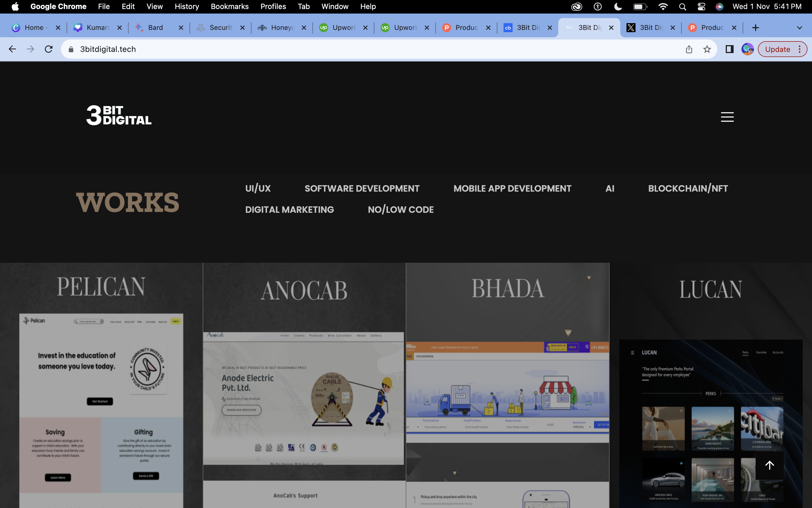Open the Chrome three-dot menu
Viewport: 812px width, 508px height.
coord(800,49)
